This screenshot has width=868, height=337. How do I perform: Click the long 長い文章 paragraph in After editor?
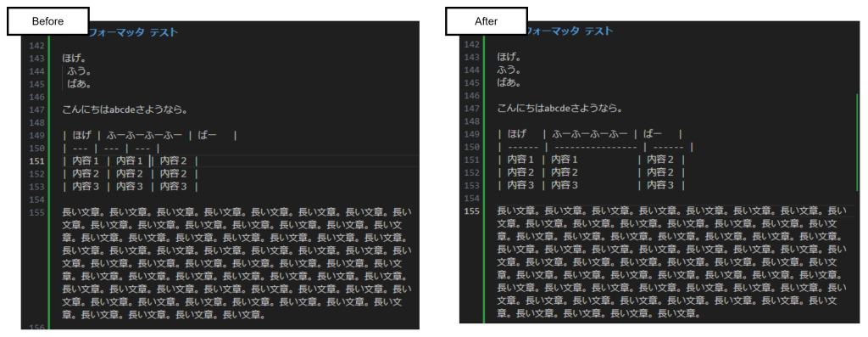[672, 262]
